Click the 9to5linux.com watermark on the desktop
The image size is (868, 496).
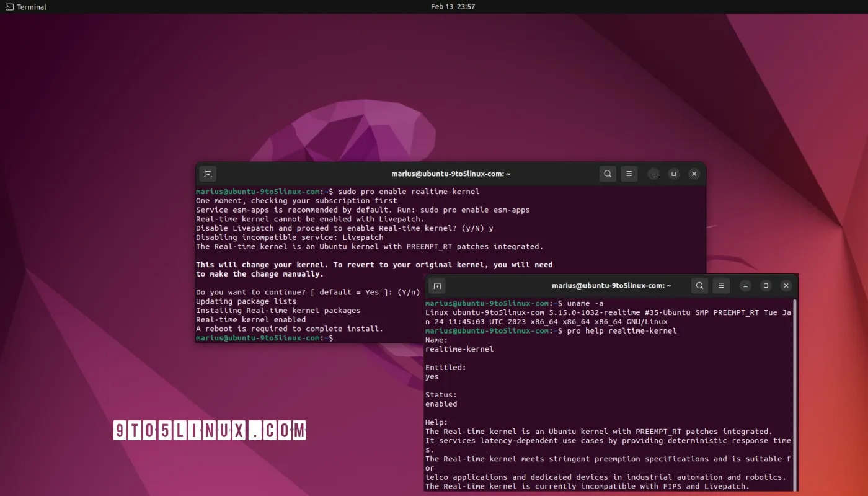pyautogui.click(x=210, y=429)
